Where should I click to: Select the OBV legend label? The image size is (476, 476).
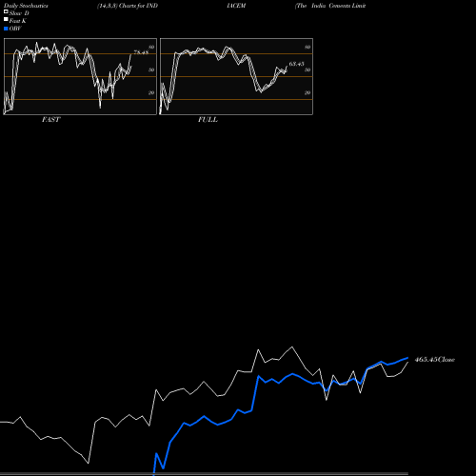coord(15,29)
